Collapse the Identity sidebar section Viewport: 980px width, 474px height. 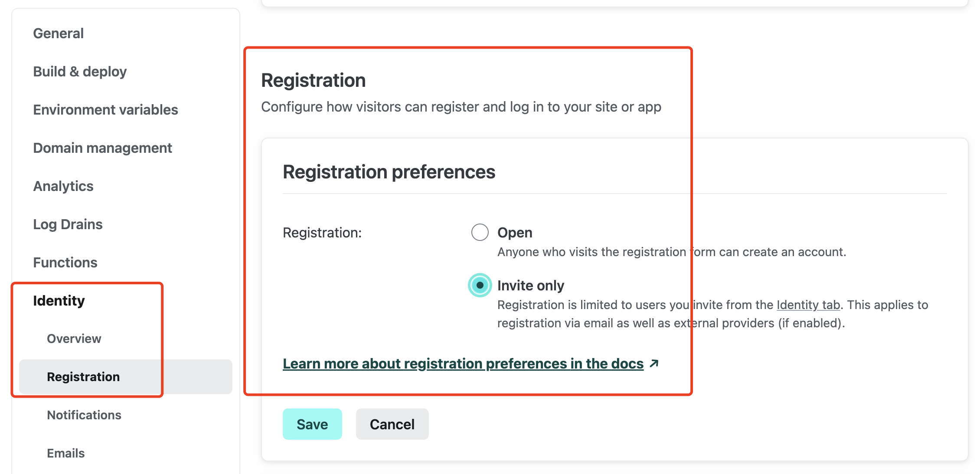pyautogui.click(x=59, y=301)
